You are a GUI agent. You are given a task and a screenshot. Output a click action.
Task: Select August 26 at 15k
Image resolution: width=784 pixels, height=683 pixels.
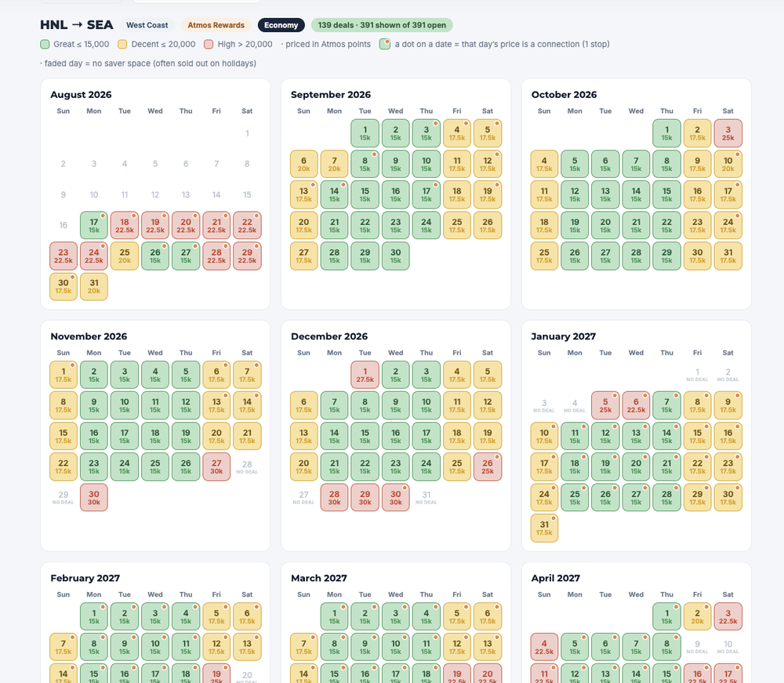pyautogui.click(x=155, y=256)
